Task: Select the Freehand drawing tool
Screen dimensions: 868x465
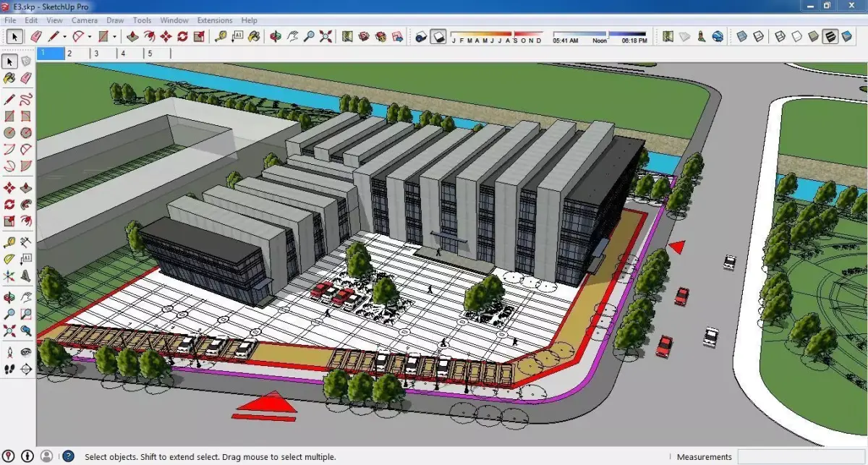Action: pos(26,99)
